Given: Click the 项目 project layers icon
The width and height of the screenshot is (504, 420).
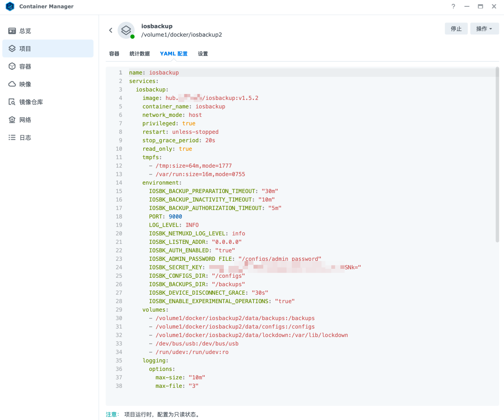Looking at the screenshot, I should pos(12,49).
